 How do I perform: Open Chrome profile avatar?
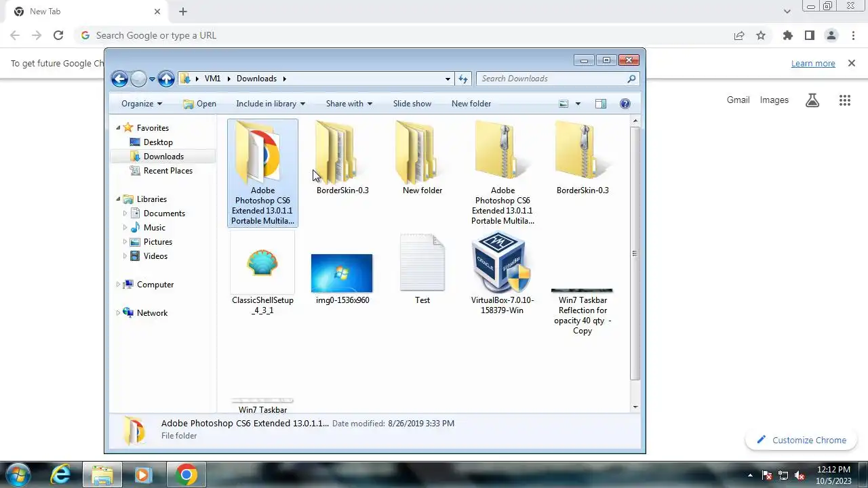point(831,35)
